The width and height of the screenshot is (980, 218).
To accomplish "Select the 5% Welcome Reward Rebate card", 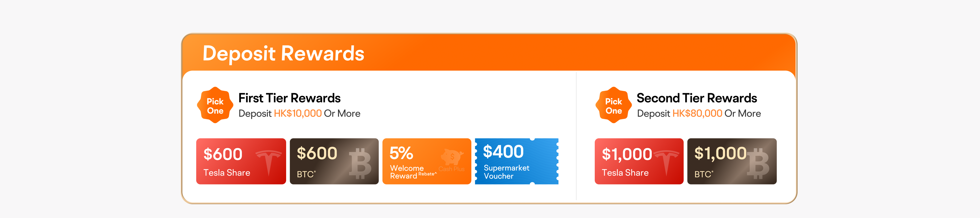I will [x=426, y=161].
